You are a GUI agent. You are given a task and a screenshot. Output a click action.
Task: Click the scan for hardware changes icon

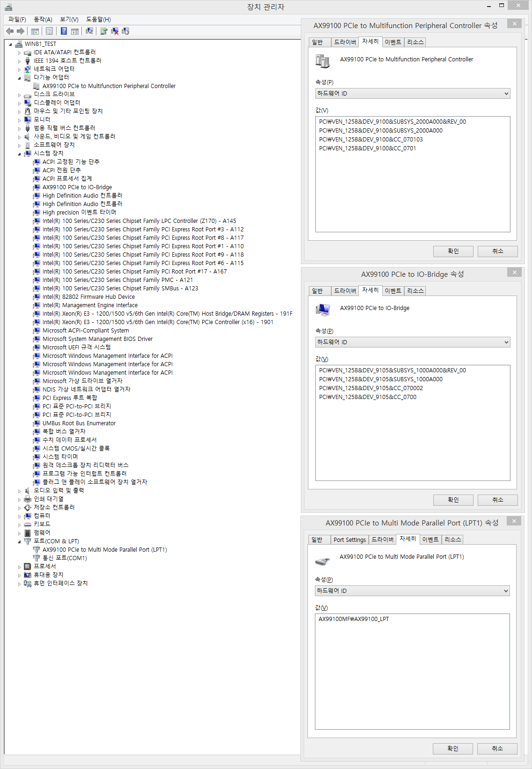89,31
